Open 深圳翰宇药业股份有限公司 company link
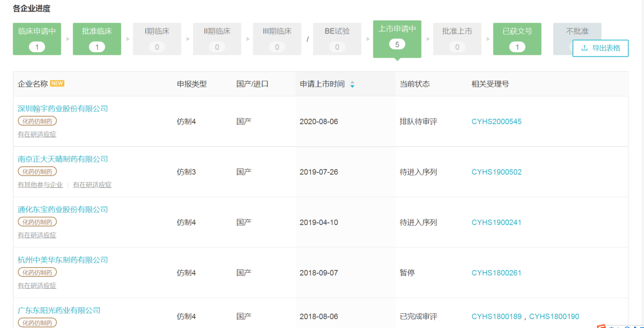The width and height of the screenshot is (644, 328). coord(63,108)
